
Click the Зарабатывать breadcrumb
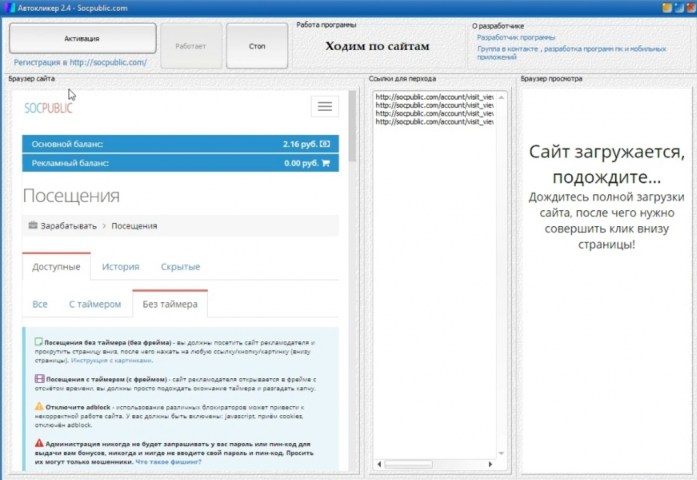tap(68, 226)
